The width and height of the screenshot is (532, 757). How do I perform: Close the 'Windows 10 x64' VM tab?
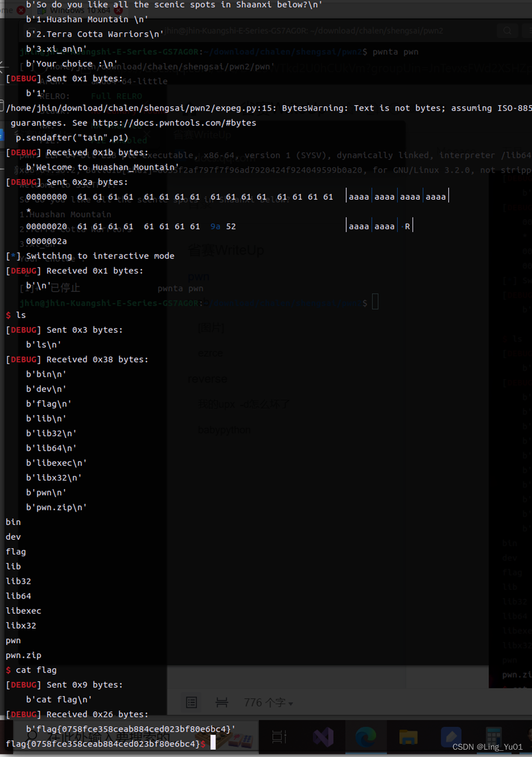coord(118,10)
